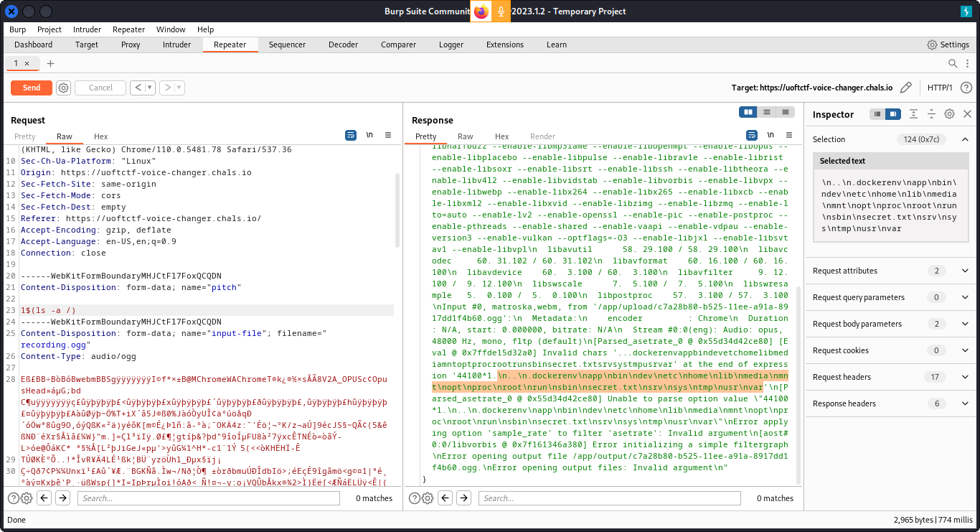The width and height of the screenshot is (980, 532).
Task: Switch Response view to Render
Action: [542, 136]
